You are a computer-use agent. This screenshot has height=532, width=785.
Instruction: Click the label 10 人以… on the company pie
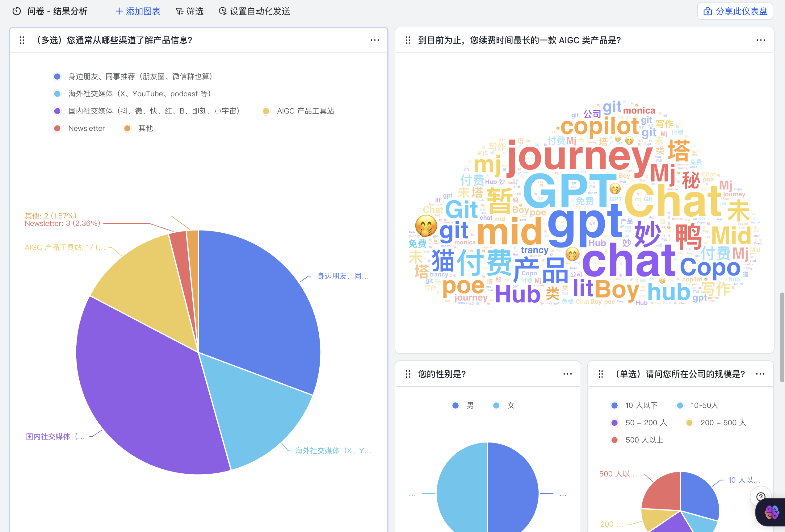(x=744, y=480)
